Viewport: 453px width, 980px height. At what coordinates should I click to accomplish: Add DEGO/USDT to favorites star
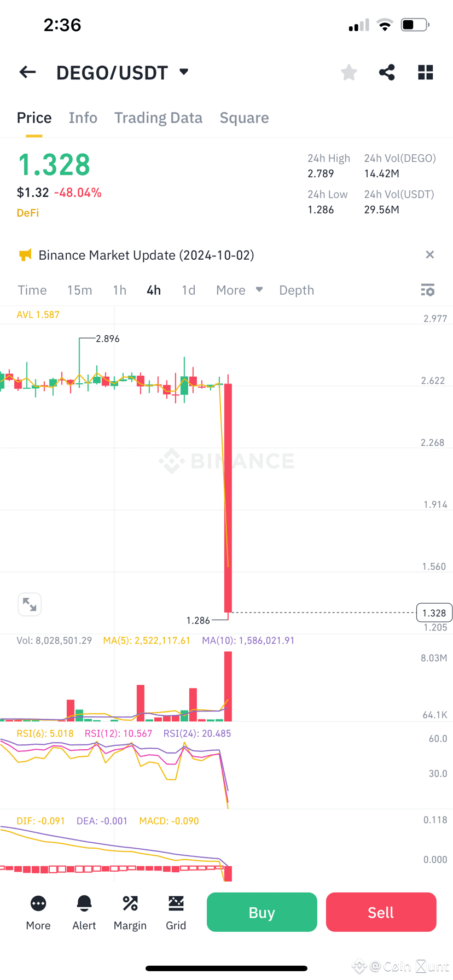pyautogui.click(x=349, y=72)
